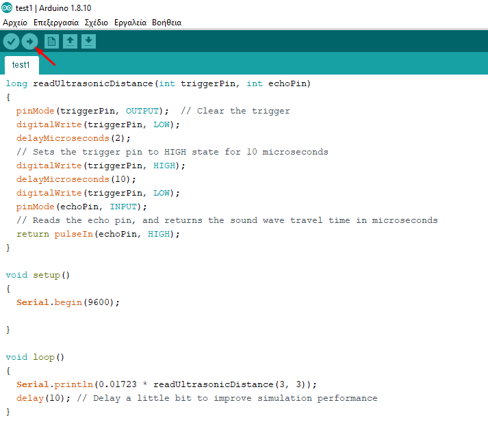The width and height of the screenshot is (488, 448).
Task: Open the Βοήθεια menu
Action: pyautogui.click(x=166, y=23)
